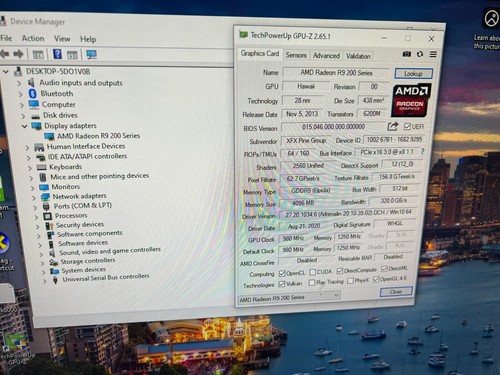This screenshot has height=375, width=500.
Task: Click the Name field in GPU-Z
Action: (336, 73)
